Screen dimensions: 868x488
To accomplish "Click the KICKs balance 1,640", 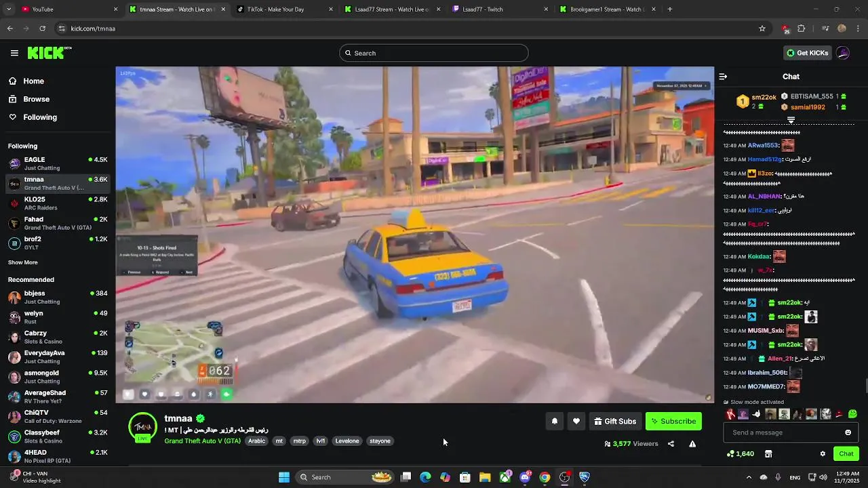I will coord(740,453).
